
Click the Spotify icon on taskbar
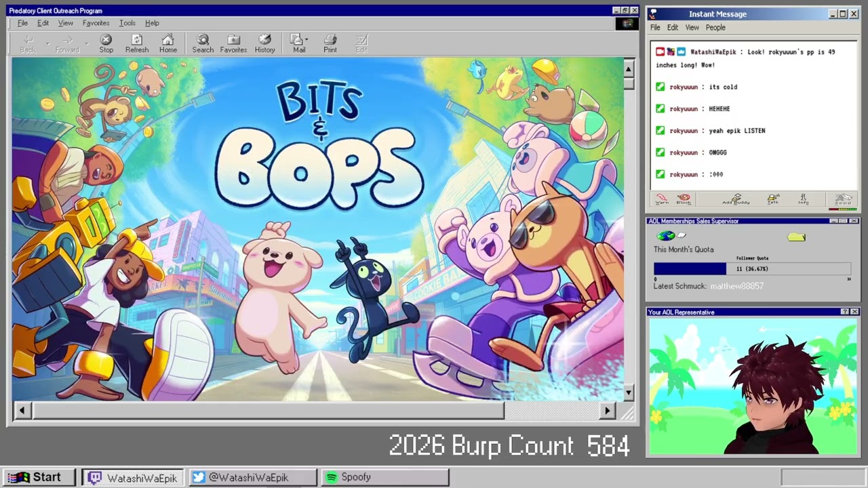point(332,478)
